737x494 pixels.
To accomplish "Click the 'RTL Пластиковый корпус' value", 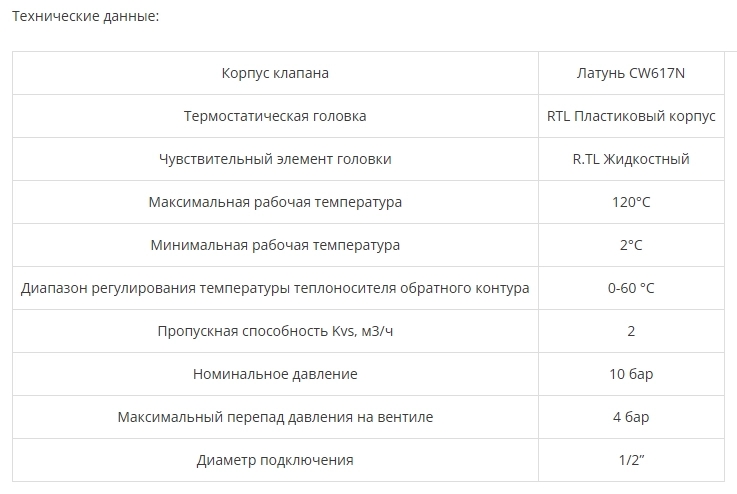I will click(631, 116).
